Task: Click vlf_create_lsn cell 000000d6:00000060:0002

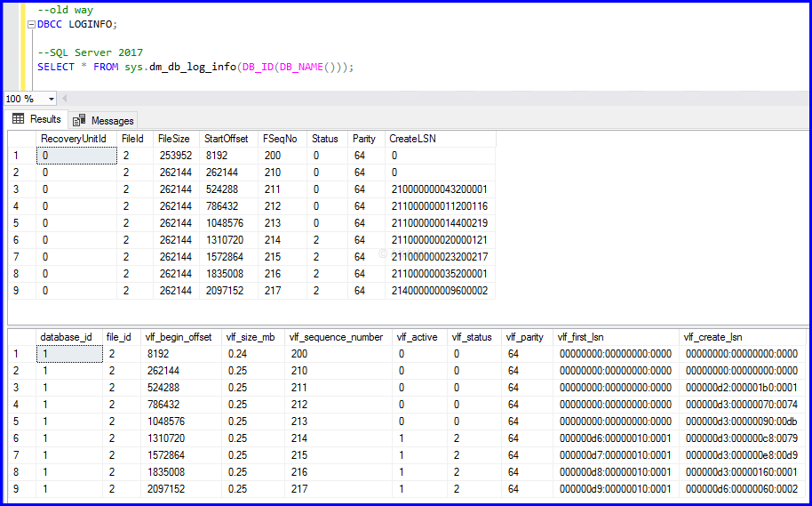Action: [743, 489]
